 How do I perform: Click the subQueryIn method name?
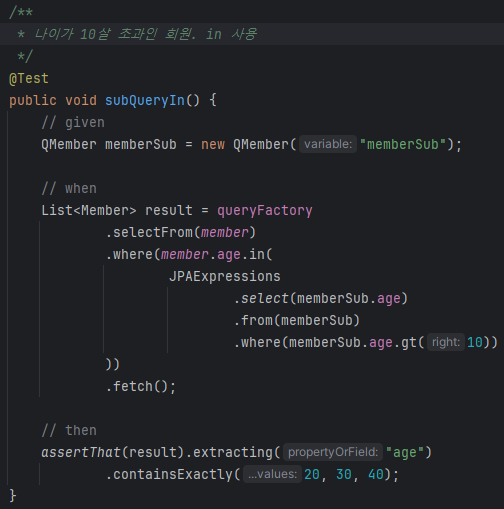[145, 100]
